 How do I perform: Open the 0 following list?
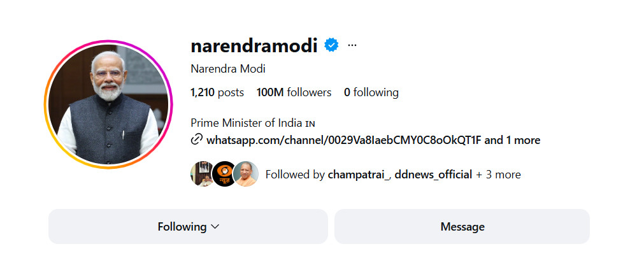pyautogui.click(x=371, y=92)
